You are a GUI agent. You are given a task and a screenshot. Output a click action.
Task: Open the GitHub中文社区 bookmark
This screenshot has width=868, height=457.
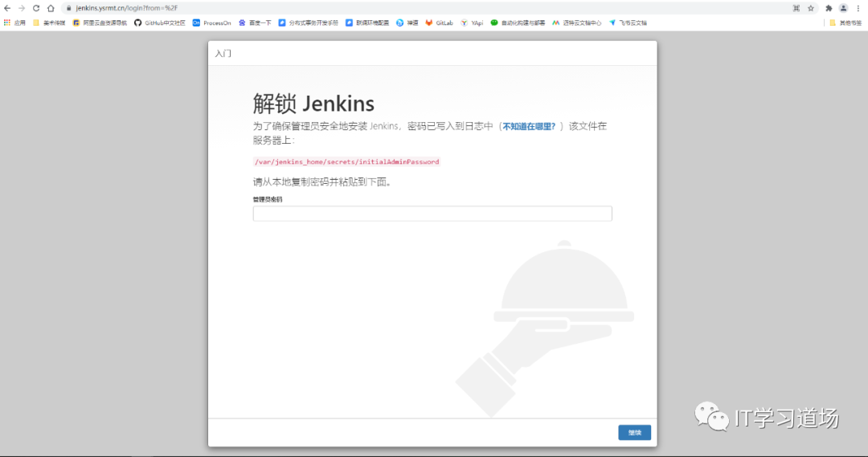(x=159, y=22)
